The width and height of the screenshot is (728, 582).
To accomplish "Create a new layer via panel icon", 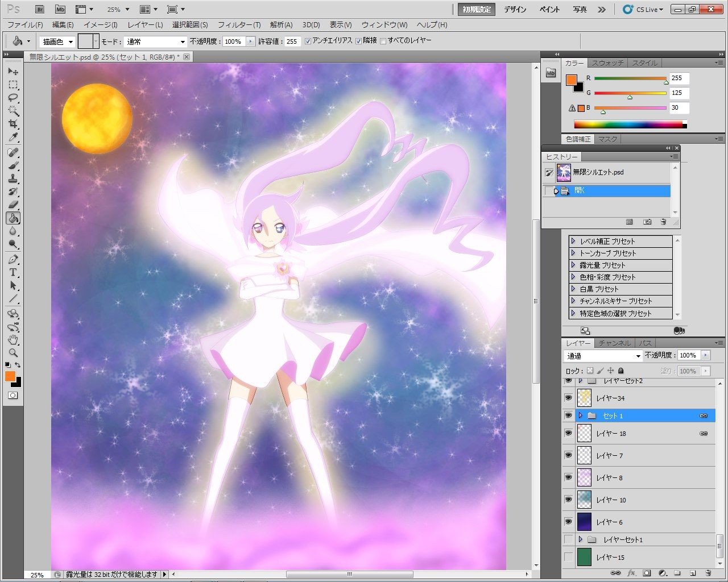I will coord(693,573).
